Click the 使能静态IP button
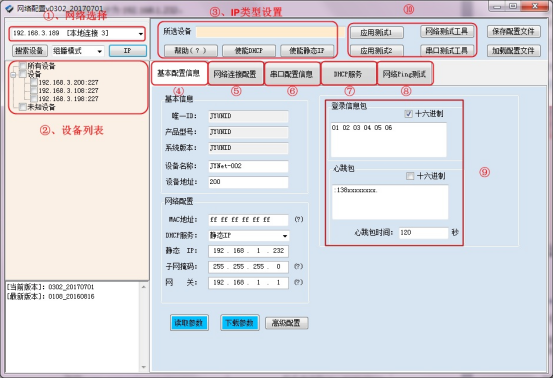 click(x=306, y=51)
